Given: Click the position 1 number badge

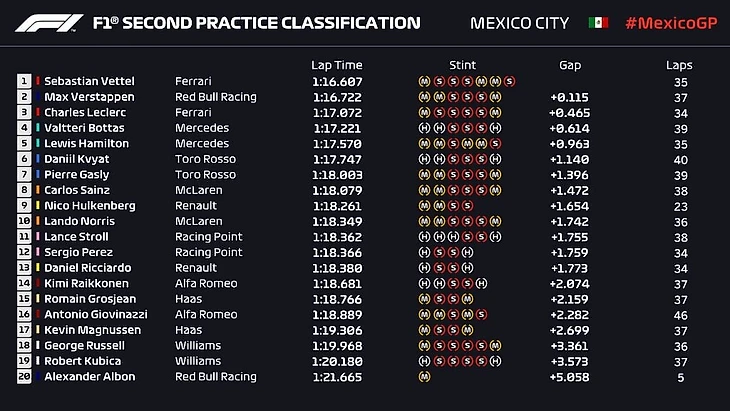Looking at the screenshot, I should tap(24, 81).
